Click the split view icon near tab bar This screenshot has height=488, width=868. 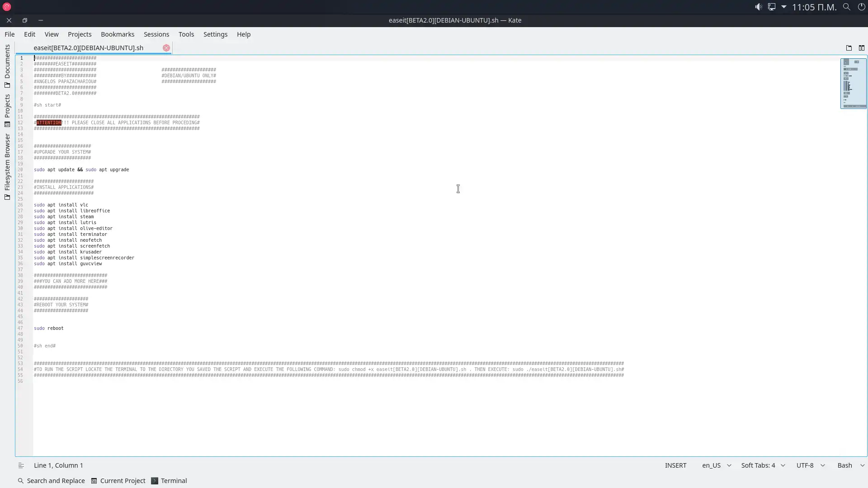(861, 48)
